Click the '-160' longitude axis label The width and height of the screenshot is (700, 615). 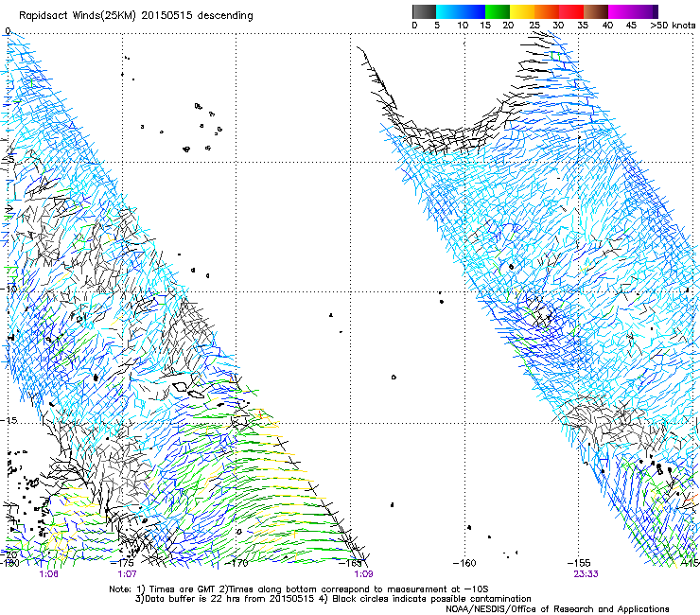click(464, 563)
